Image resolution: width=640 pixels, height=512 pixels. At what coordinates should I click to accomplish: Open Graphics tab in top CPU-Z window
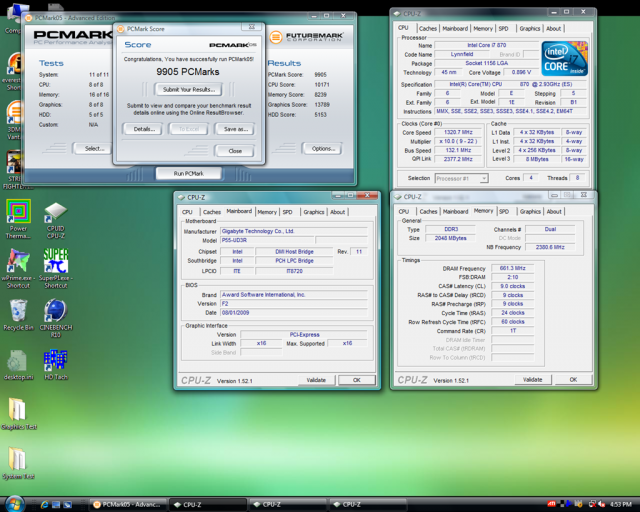pos(529,29)
